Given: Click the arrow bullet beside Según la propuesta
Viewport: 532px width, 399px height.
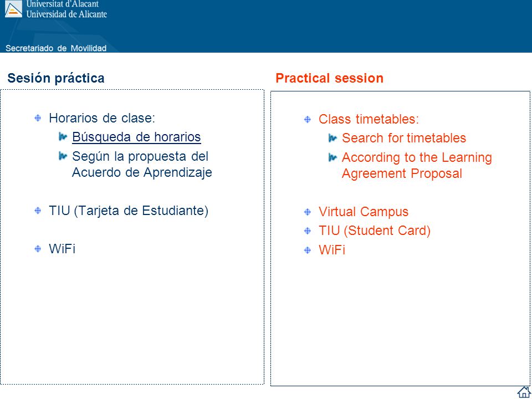Looking at the screenshot, I should 63,156.
